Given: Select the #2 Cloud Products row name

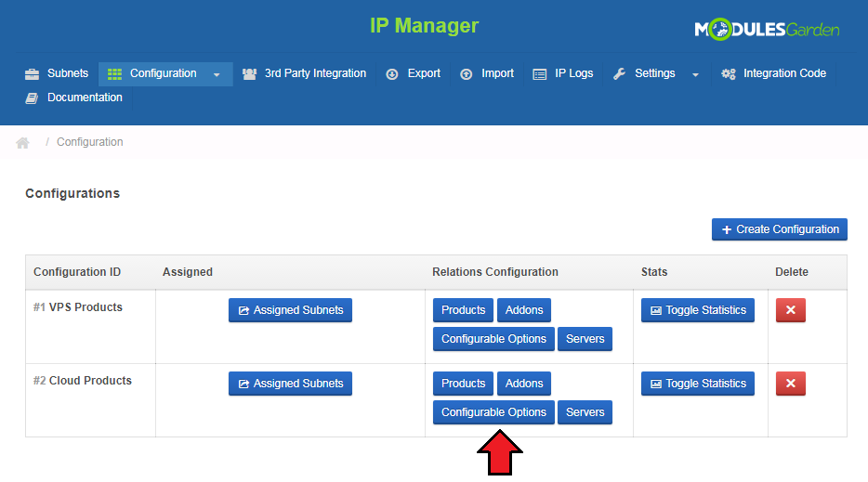Looking at the screenshot, I should pyautogui.click(x=83, y=381).
